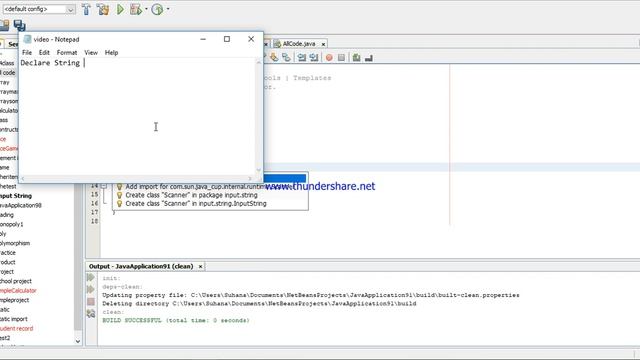This screenshot has width=640, height=360.
Task: Click the Input String project in tree
Action: tap(16, 196)
